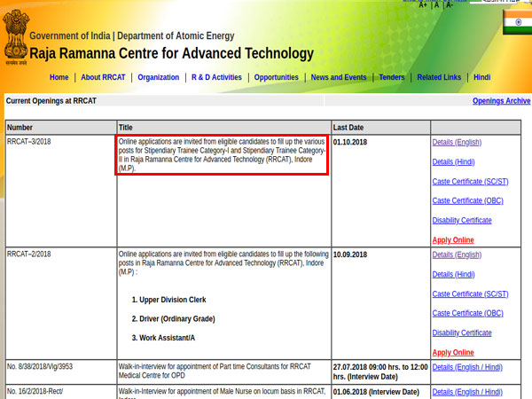This screenshot has width=532, height=399.
Task: Click the Stipendiary Trainee opening title text
Action: pos(222,154)
